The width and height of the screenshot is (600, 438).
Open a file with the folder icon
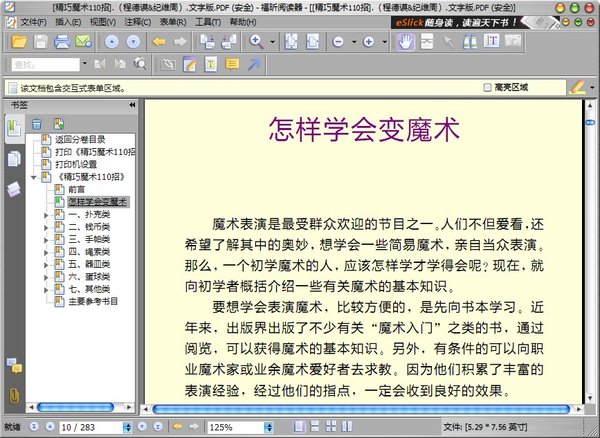point(19,41)
